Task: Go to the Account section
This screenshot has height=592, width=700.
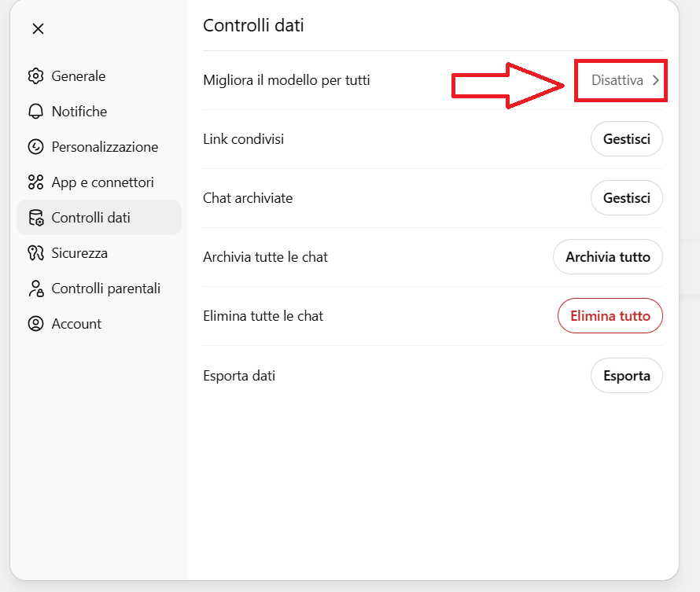Action: (x=76, y=324)
